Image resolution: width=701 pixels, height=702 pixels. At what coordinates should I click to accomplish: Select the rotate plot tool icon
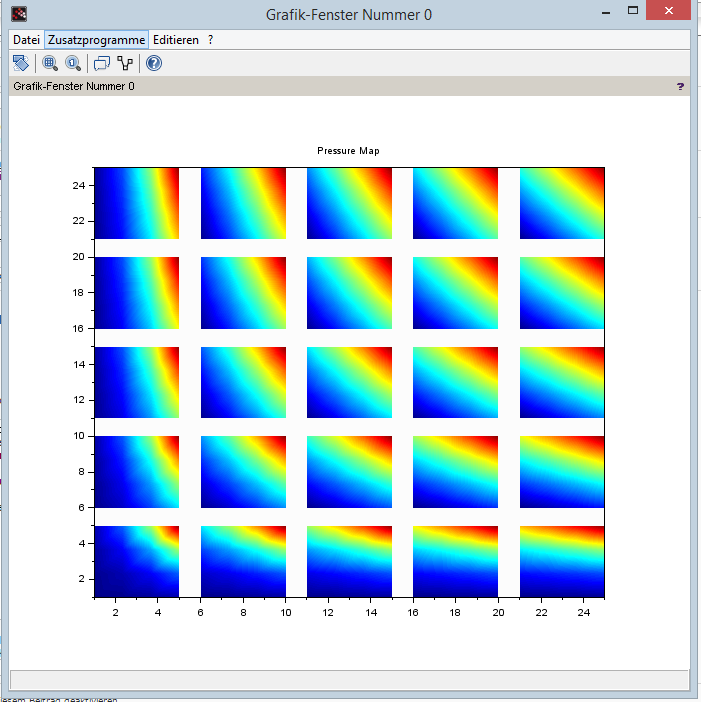(x=21, y=63)
